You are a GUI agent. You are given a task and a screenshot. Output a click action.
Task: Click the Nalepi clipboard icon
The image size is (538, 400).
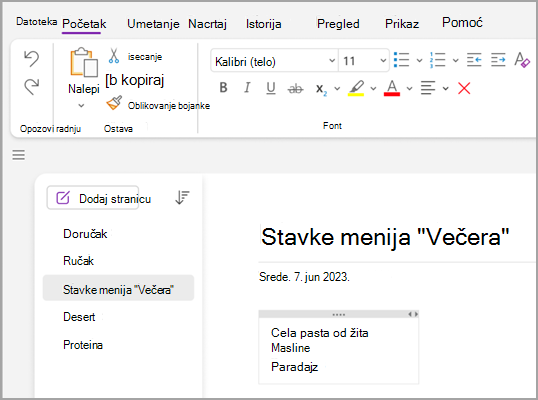tap(84, 62)
